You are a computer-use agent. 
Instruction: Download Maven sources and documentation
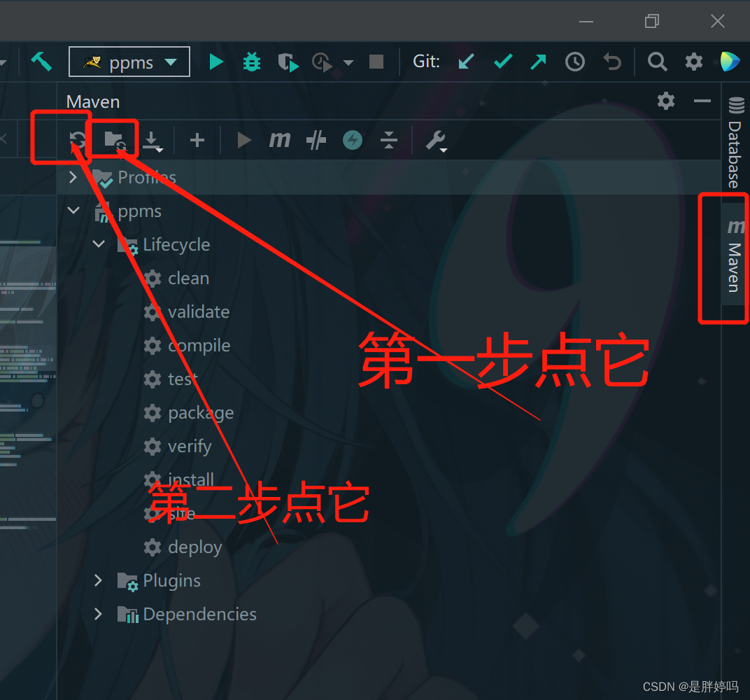[153, 140]
